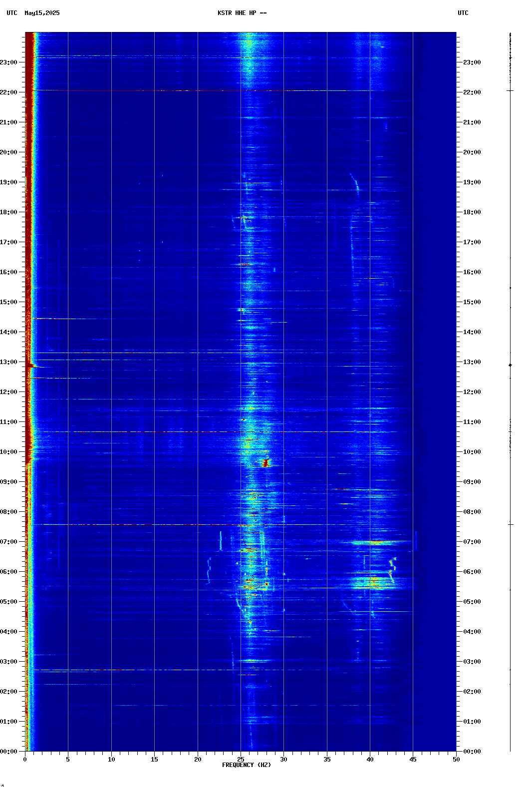Click 22:00 on the left time axis

(x=8, y=92)
